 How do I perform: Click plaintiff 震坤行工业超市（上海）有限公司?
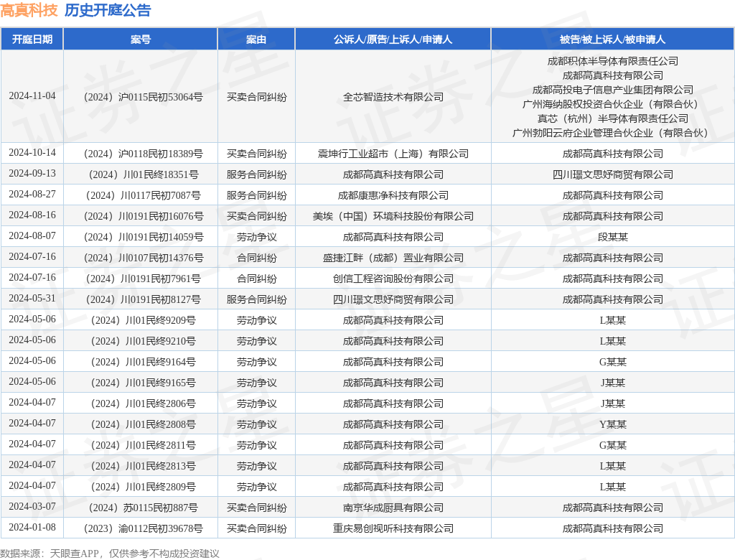point(393,154)
